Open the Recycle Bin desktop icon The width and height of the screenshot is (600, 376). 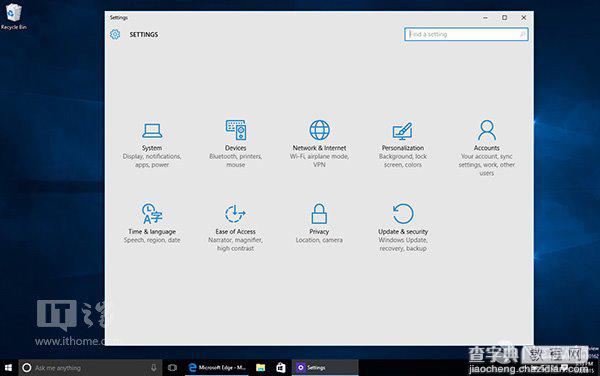click(x=13, y=16)
